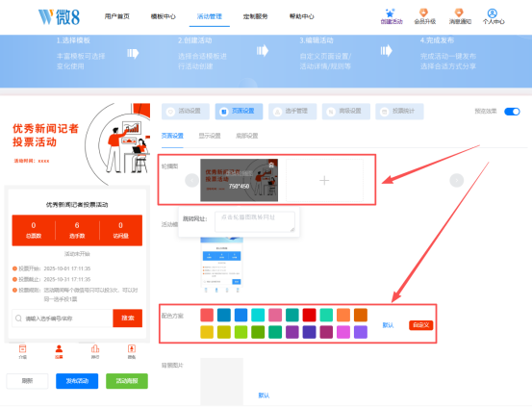Screen dimensions: 532x408
Task: Click the background image placeholder
Action: 222,381
